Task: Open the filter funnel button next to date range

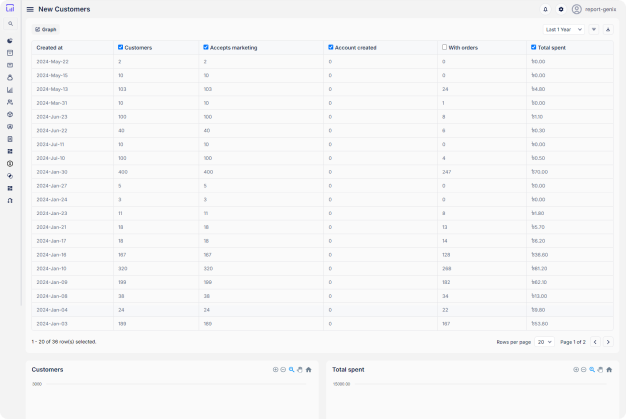Action: 594,30
